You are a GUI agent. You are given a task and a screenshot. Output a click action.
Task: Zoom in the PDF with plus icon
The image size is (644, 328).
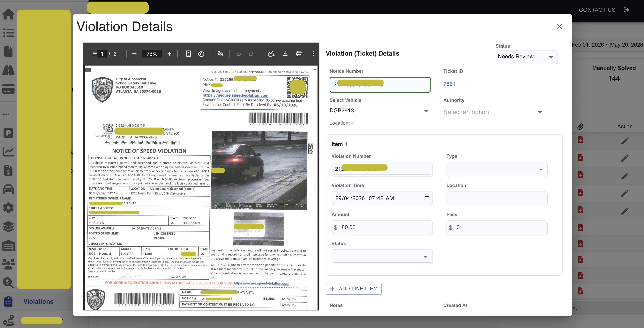tap(169, 54)
